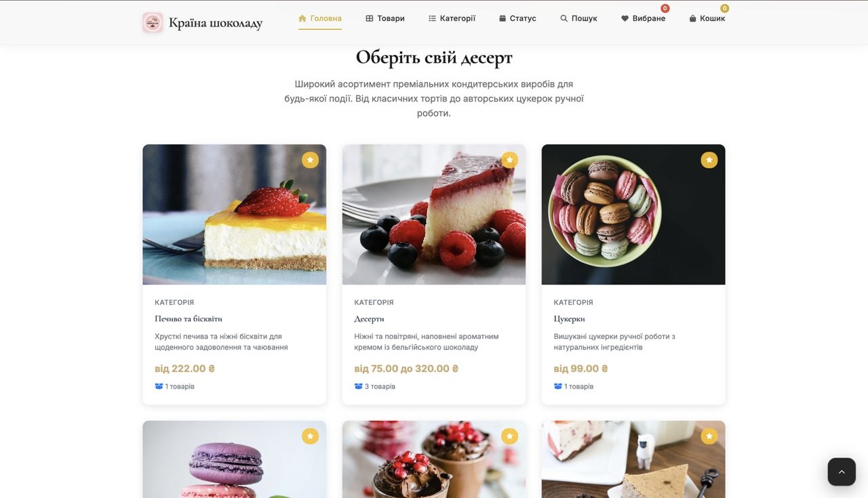The height and width of the screenshot is (498, 868).
Task: Open the Статус page
Action: [517, 18]
